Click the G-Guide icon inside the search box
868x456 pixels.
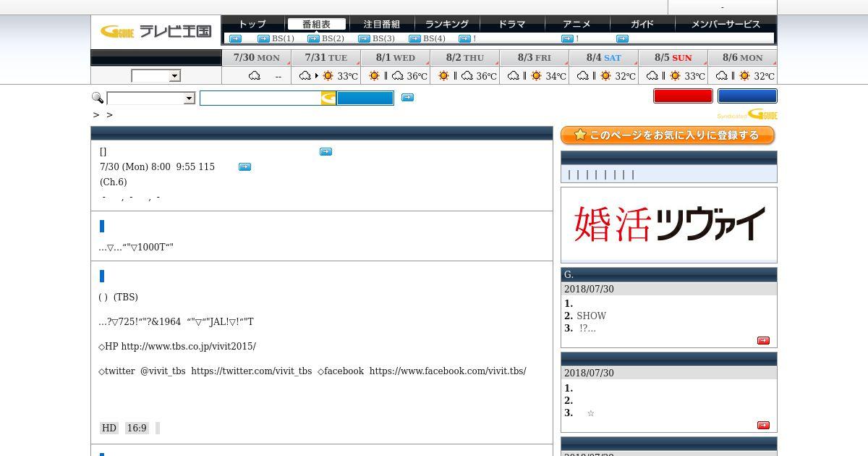328,98
